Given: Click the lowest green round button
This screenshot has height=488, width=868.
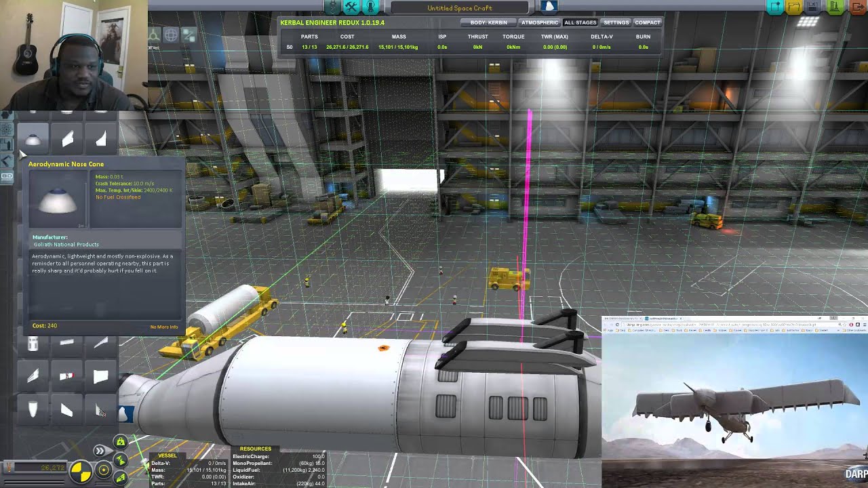Looking at the screenshot, I should 120,478.
